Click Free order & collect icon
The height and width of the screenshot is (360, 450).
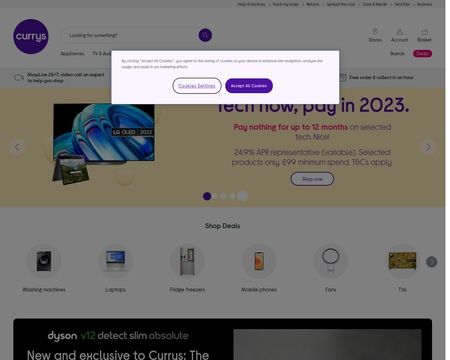(x=343, y=78)
